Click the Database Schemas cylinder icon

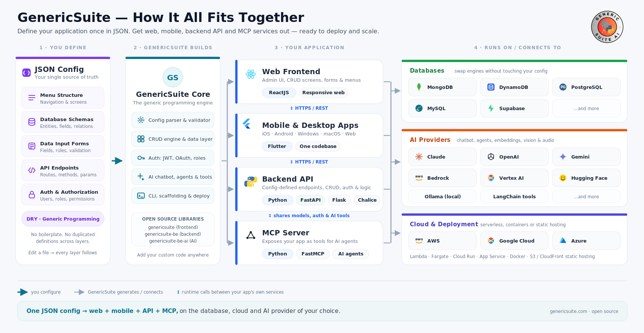pyautogui.click(x=32, y=122)
